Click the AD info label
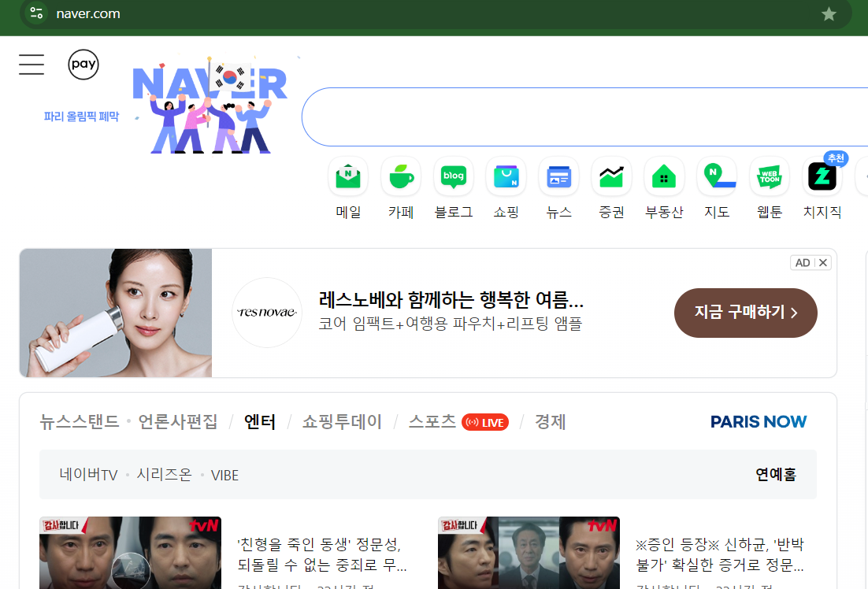The height and width of the screenshot is (589, 868). 803,262
